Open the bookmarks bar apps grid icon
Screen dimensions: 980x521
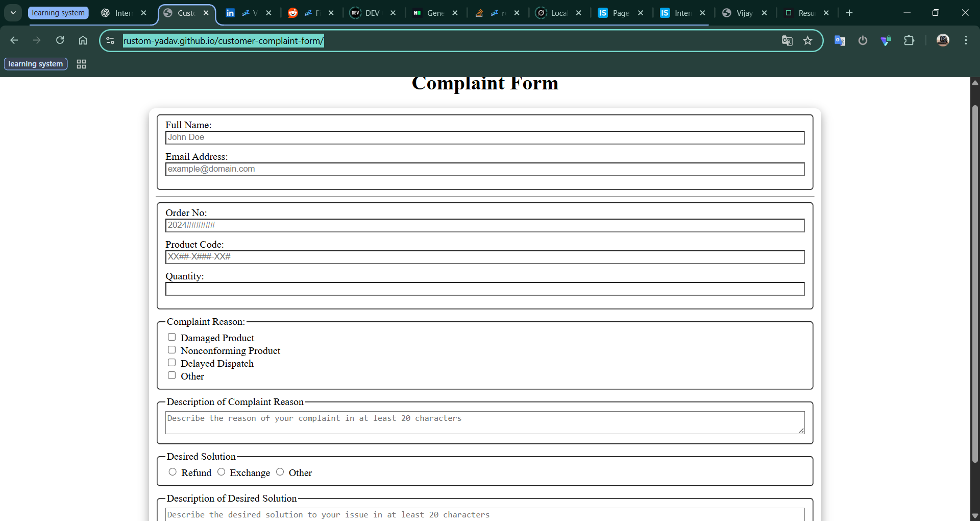pos(81,64)
